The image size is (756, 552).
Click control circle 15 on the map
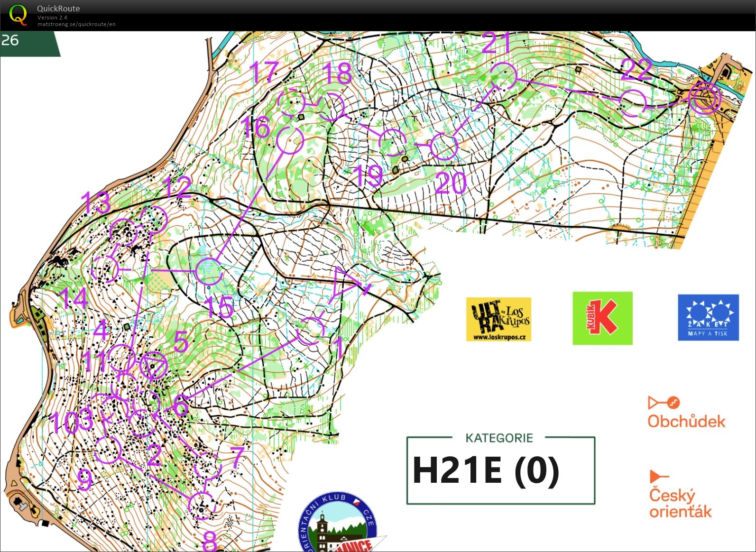pyautogui.click(x=209, y=271)
